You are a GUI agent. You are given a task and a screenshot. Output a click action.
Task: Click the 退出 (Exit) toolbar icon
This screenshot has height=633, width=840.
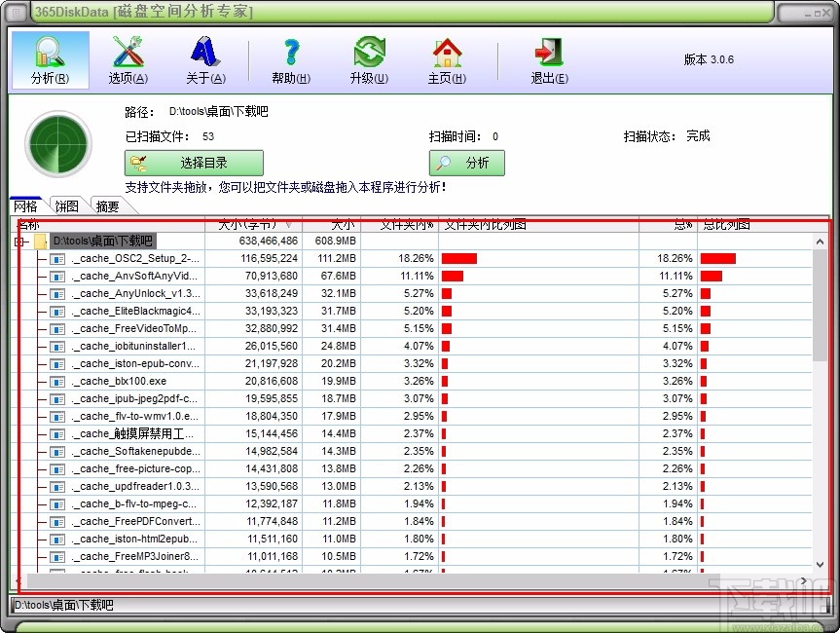[547, 58]
